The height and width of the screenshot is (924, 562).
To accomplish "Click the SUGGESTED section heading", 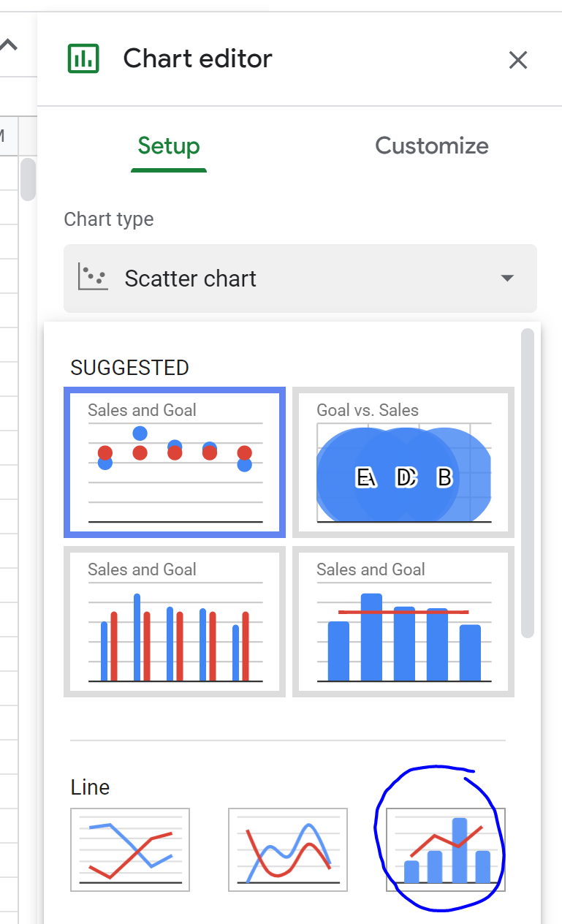I will pos(129,368).
